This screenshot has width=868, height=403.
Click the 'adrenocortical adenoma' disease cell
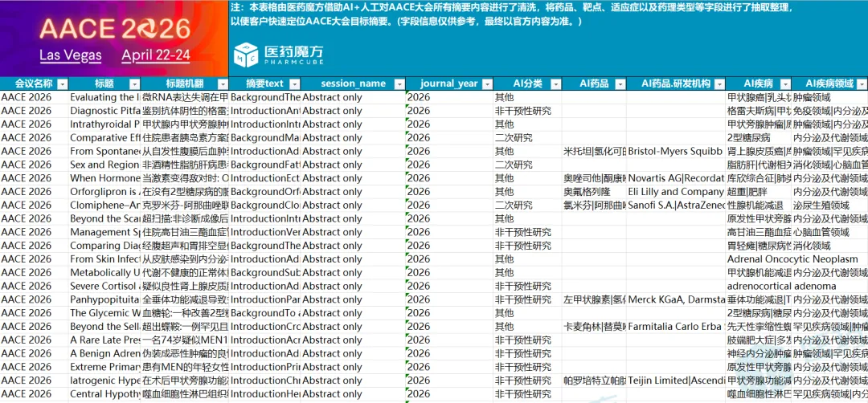coord(782,286)
